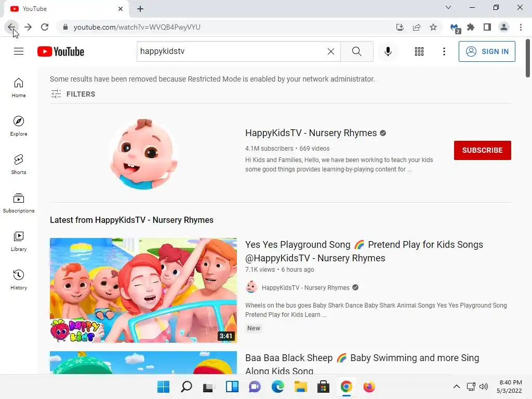Click small channel avatar under Playground Song

251,287
